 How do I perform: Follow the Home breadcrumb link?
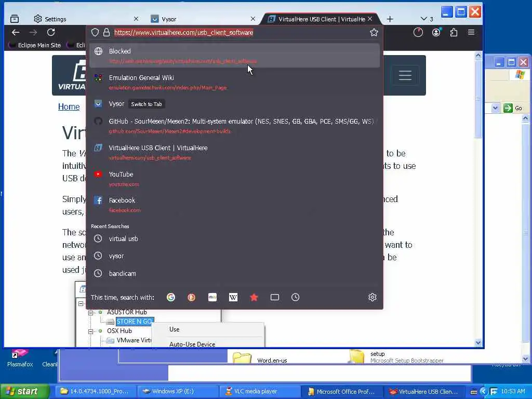click(69, 107)
